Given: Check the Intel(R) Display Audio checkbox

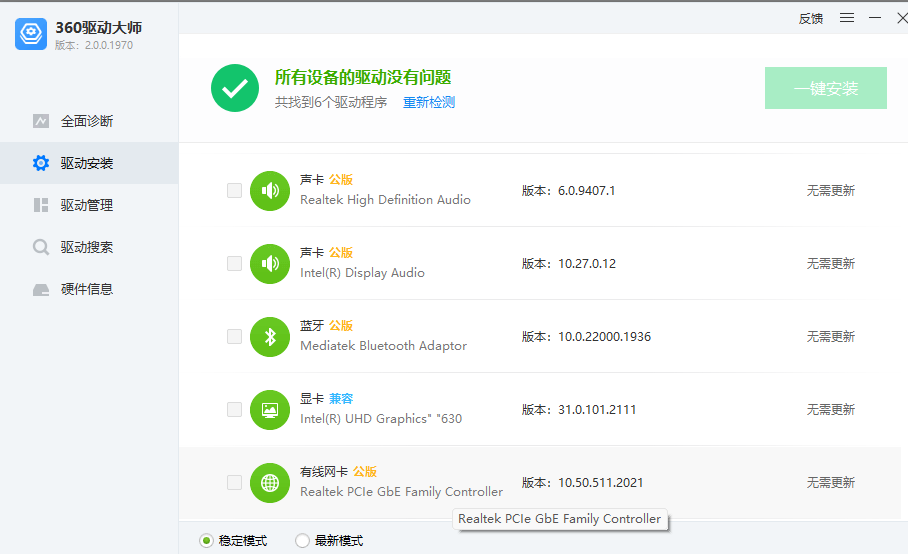Looking at the screenshot, I should (234, 263).
